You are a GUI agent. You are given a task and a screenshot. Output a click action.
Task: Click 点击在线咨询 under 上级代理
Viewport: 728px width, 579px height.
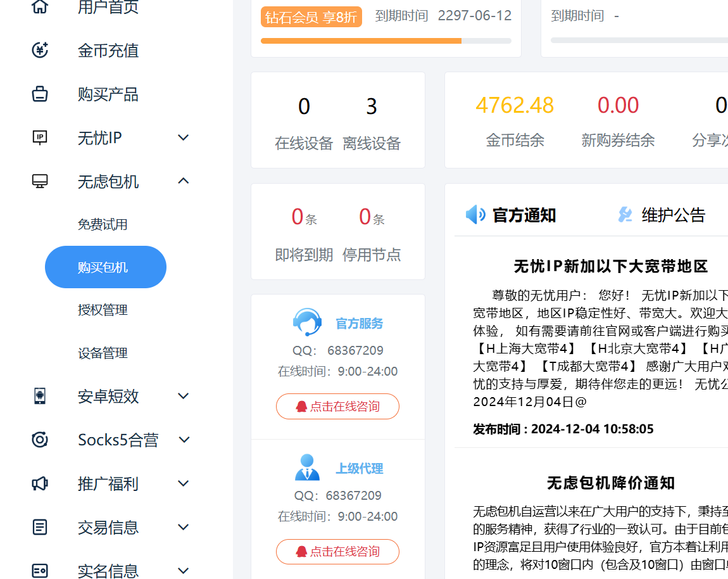337,552
